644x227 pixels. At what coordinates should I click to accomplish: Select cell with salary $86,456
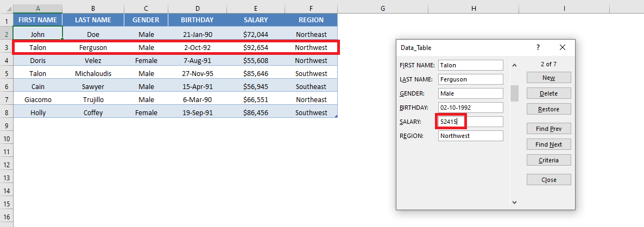(255, 112)
